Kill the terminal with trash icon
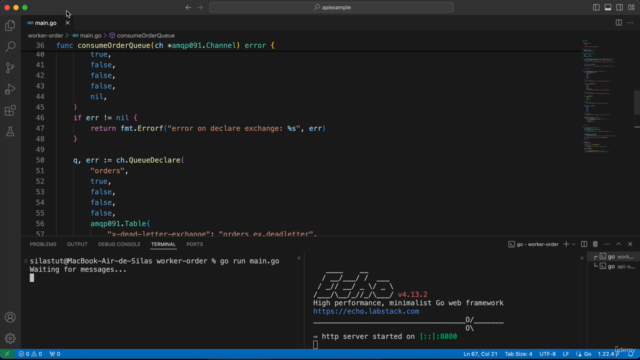This screenshot has height=360, width=640. (x=596, y=244)
